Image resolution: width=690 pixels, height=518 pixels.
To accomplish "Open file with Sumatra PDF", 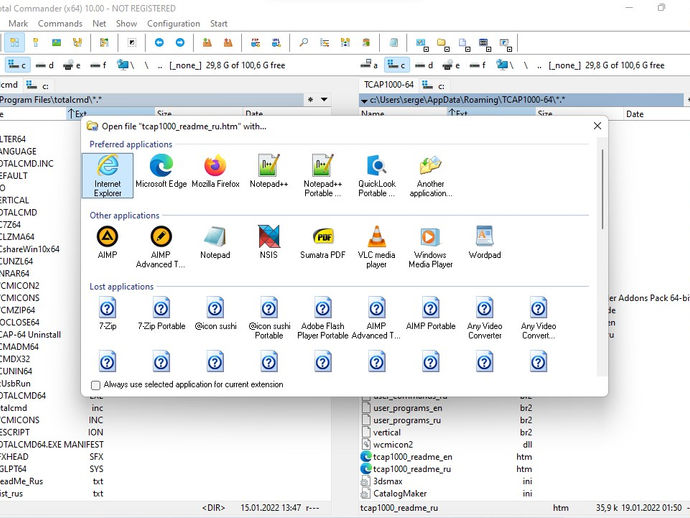I will (323, 242).
